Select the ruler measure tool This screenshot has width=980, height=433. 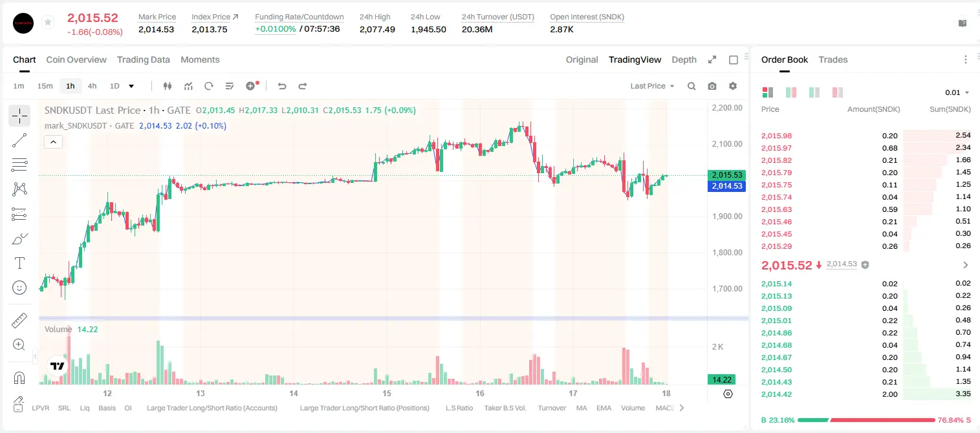pos(19,320)
